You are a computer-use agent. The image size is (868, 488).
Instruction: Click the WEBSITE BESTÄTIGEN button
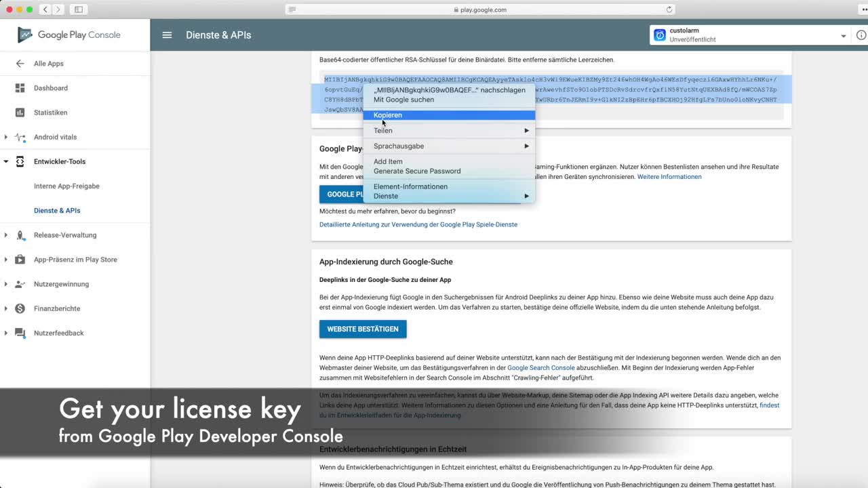tap(363, 329)
